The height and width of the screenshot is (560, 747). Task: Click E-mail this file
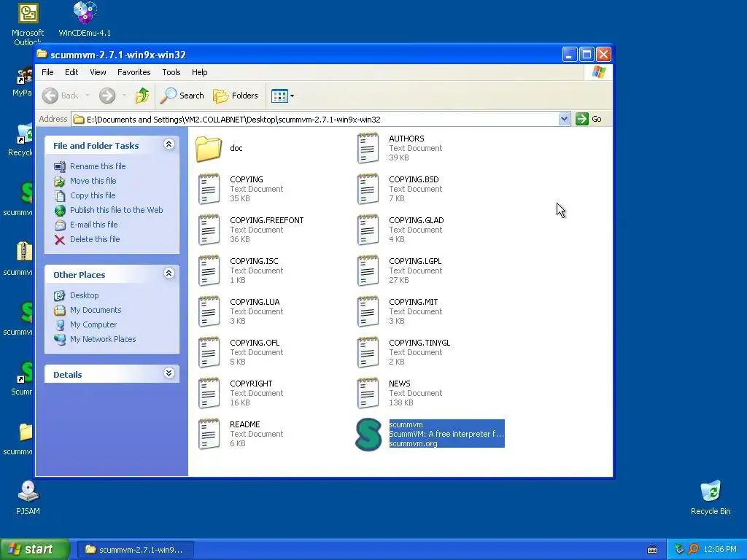tap(93, 225)
